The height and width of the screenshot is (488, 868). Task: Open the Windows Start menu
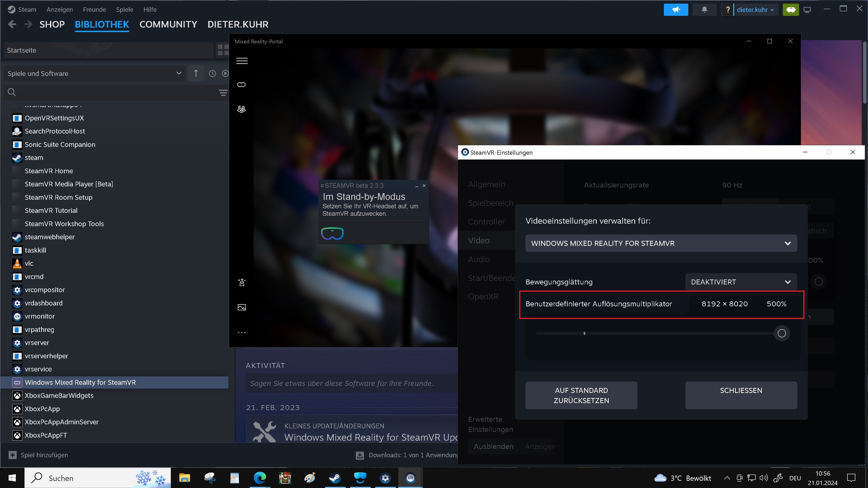tap(12, 478)
